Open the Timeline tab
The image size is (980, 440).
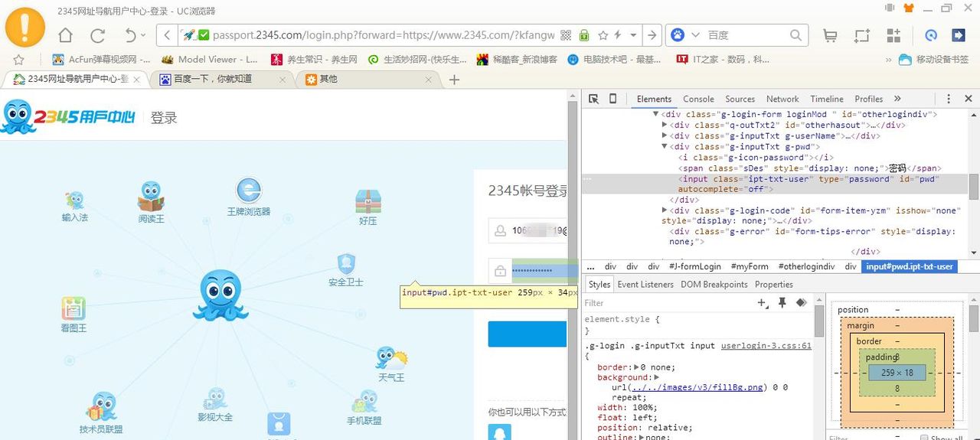[827, 99]
